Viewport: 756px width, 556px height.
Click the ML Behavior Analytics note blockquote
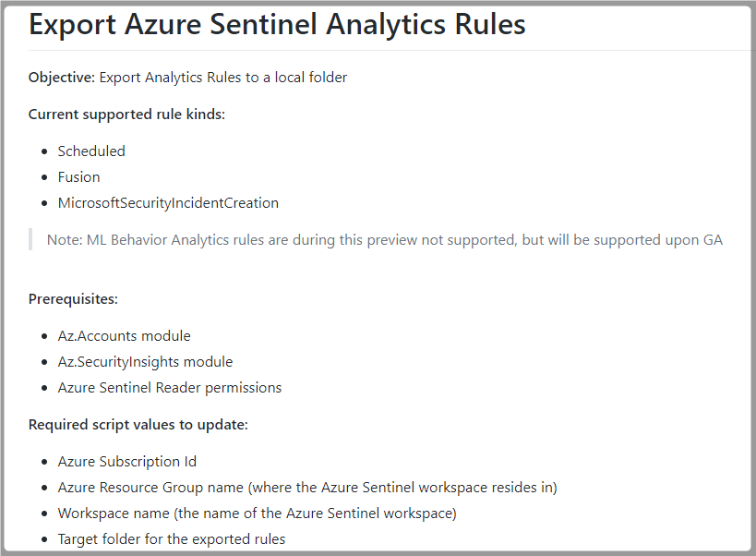pyautogui.click(x=384, y=240)
